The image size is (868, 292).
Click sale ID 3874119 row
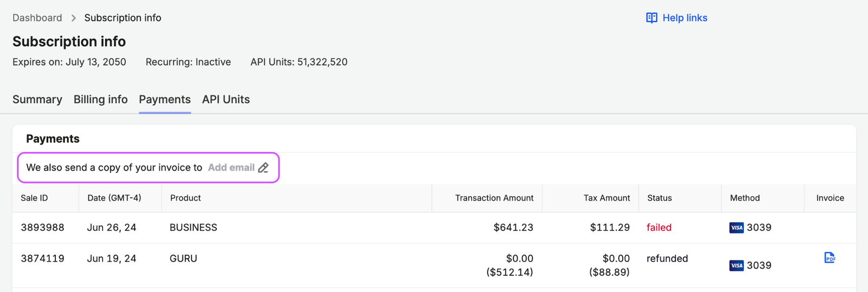coord(434,265)
